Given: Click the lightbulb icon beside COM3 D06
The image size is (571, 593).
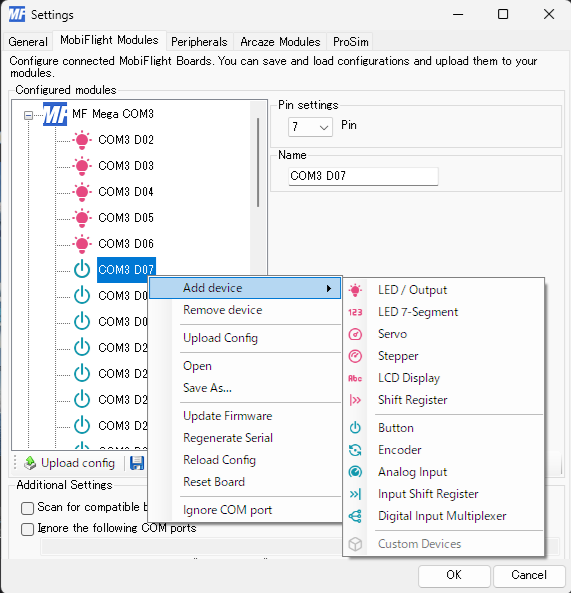Looking at the screenshot, I should click(82, 244).
